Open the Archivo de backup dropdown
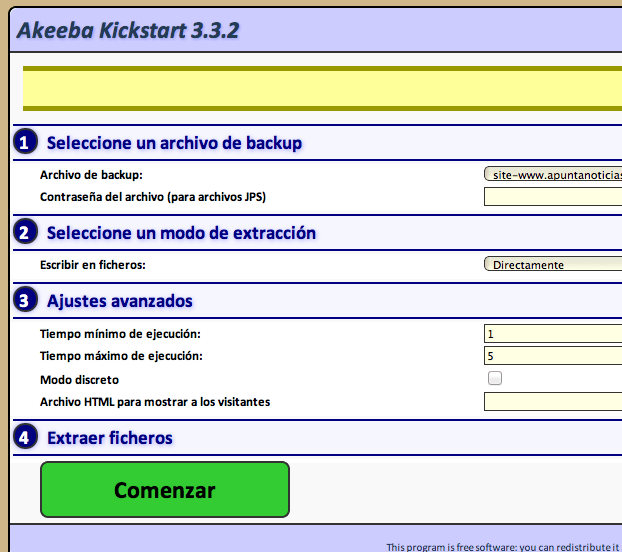This screenshot has width=622, height=552. (x=553, y=174)
